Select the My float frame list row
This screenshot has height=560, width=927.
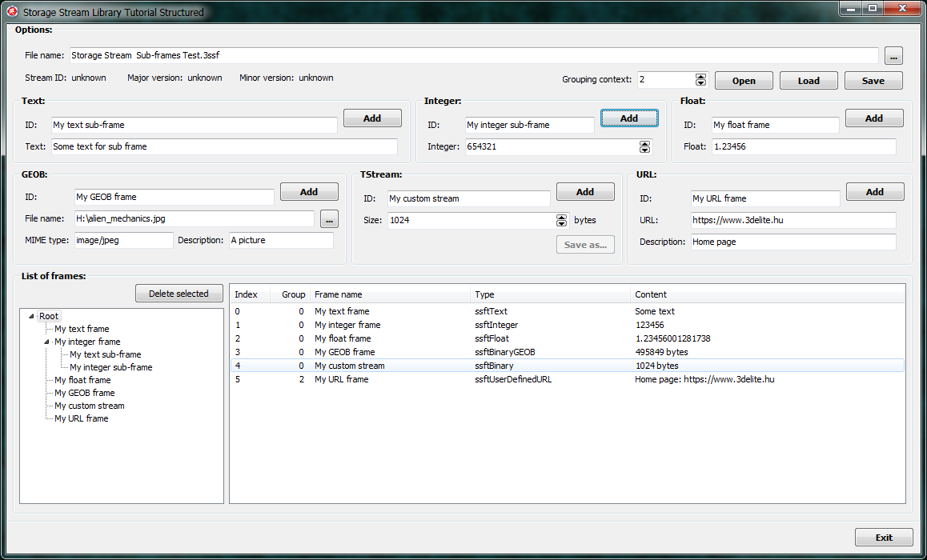568,338
